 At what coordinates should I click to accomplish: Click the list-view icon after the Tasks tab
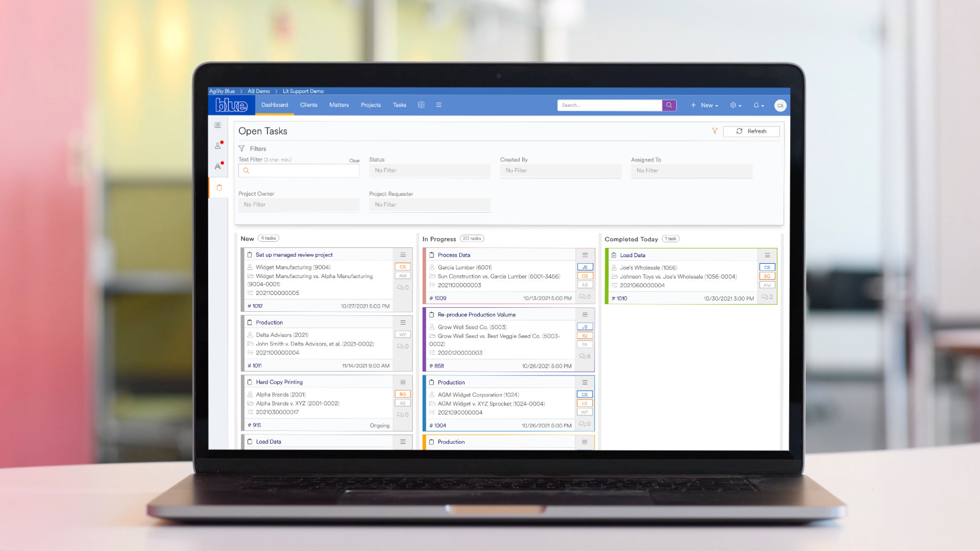[x=438, y=105]
